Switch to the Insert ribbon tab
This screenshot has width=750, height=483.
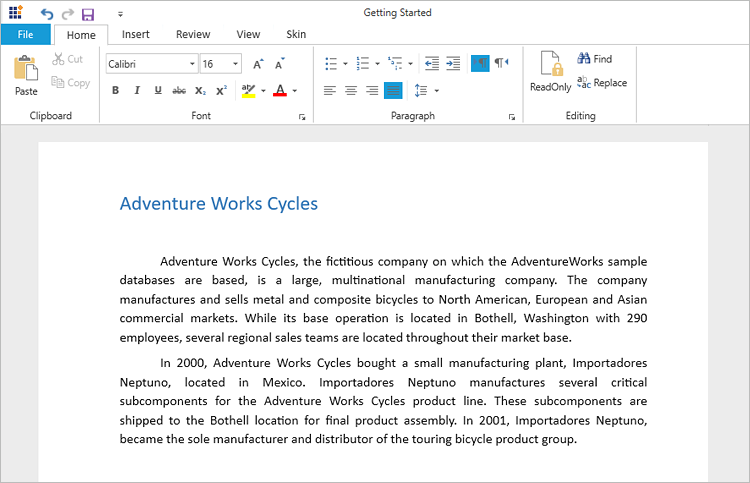136,34
